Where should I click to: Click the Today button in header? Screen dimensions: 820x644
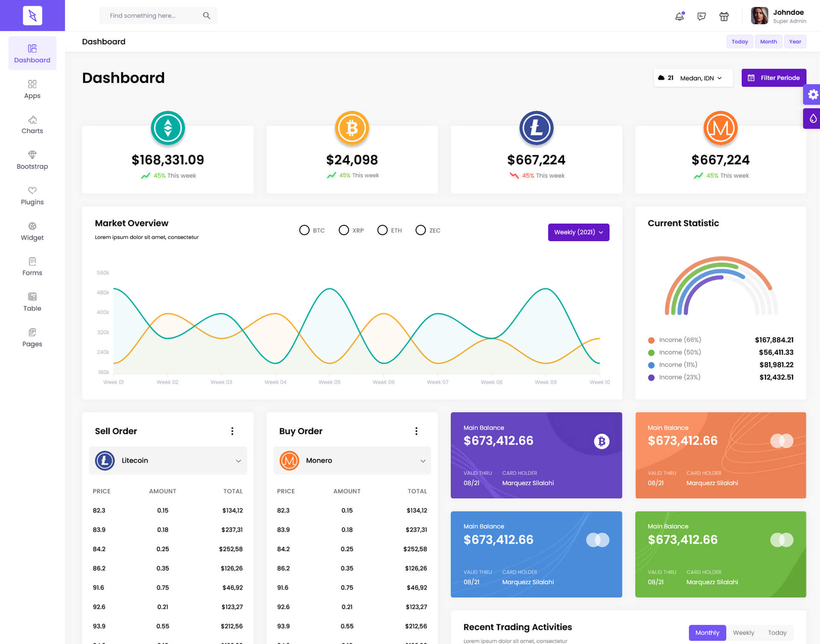739,41
